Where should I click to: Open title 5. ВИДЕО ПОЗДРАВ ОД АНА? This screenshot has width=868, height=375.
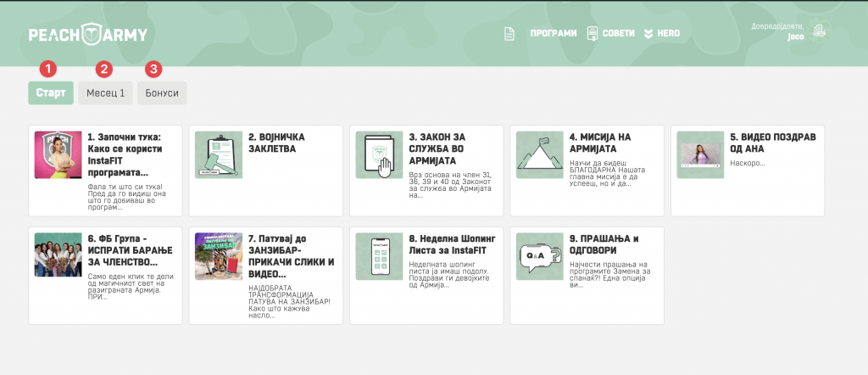click(773, 143)
